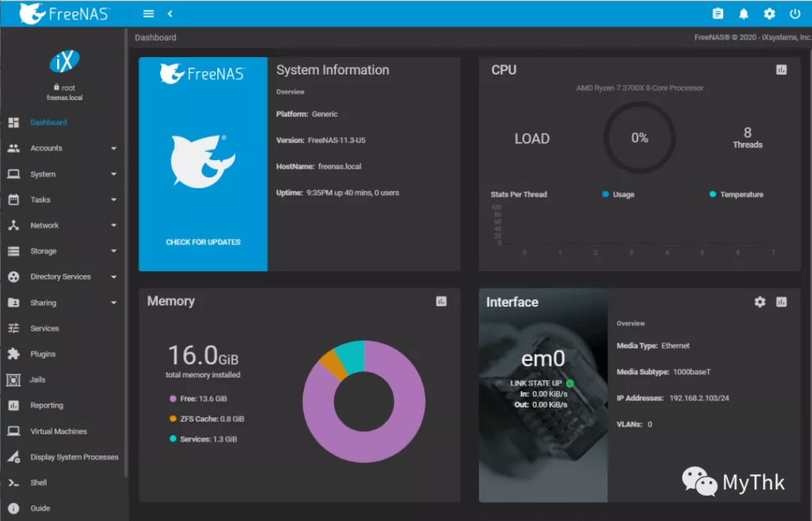812x521 pixels.
Task: Click the Sharing folder icon
Action: click(13, 302)
